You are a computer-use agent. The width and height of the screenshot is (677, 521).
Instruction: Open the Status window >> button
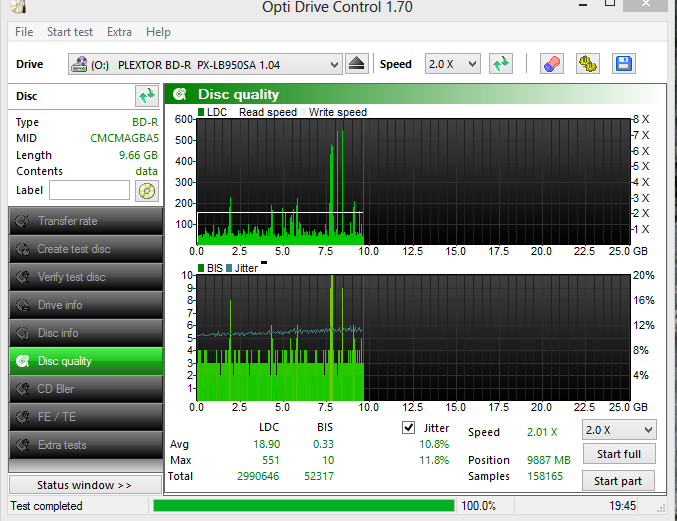pyautogui.click(x=85, y=485)
